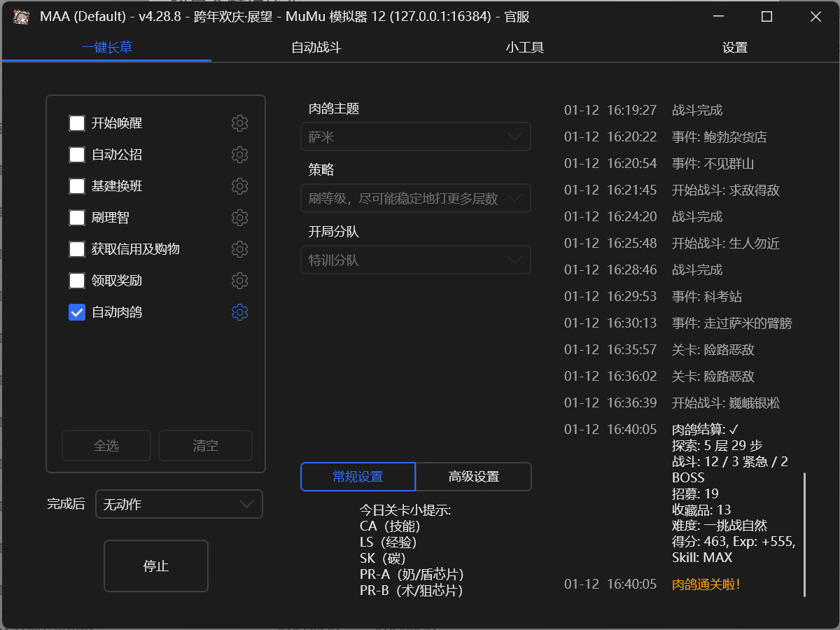Open settings gear for 开始唤醒 task

(239, 123)
